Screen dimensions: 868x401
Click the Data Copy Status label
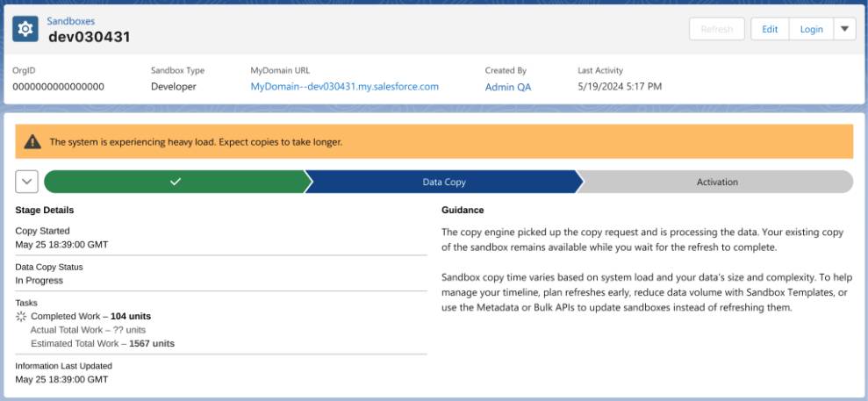(x=49, y=267)
